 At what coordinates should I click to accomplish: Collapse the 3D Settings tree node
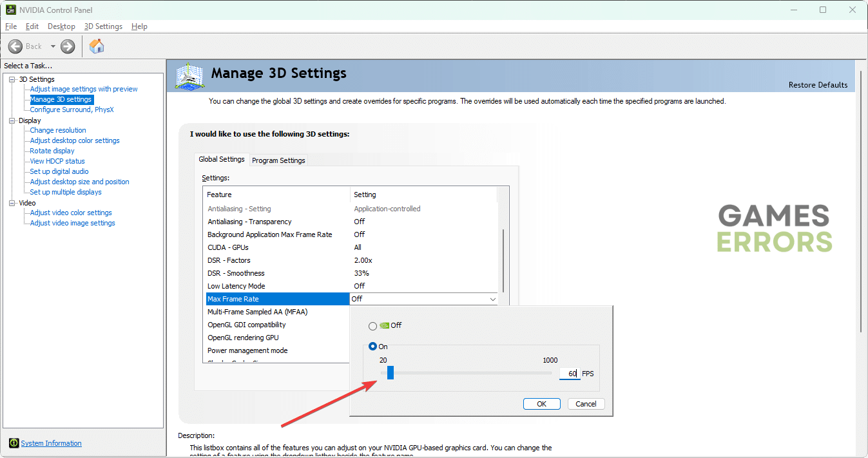12,79
